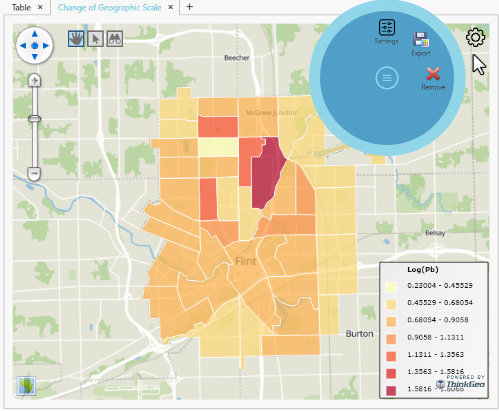Pan the map up

35,34
